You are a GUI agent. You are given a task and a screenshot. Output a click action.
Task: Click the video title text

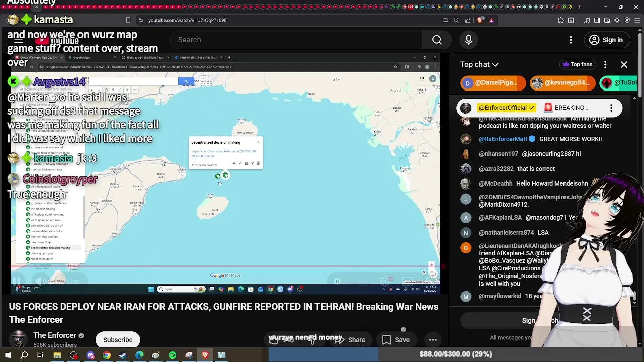(223, 313)
